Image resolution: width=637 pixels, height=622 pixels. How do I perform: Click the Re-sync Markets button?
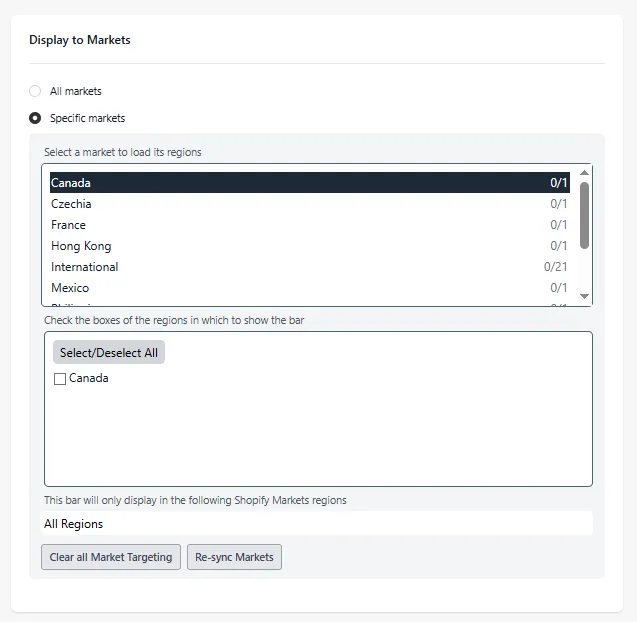[x=234, y=557]
